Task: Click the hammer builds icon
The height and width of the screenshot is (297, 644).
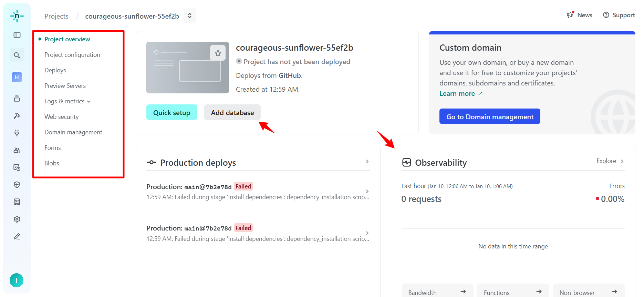Action: tap(17, 116)
